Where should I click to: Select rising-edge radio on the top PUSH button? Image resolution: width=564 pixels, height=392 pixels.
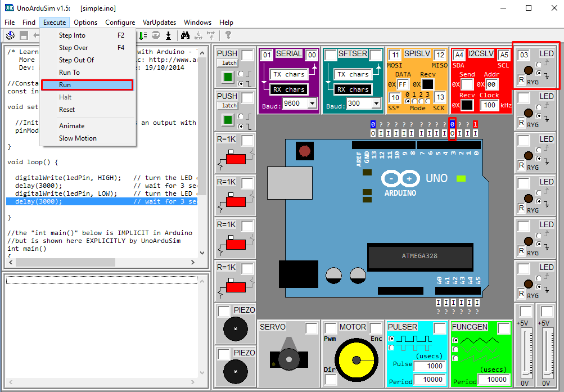click(241, 74)
